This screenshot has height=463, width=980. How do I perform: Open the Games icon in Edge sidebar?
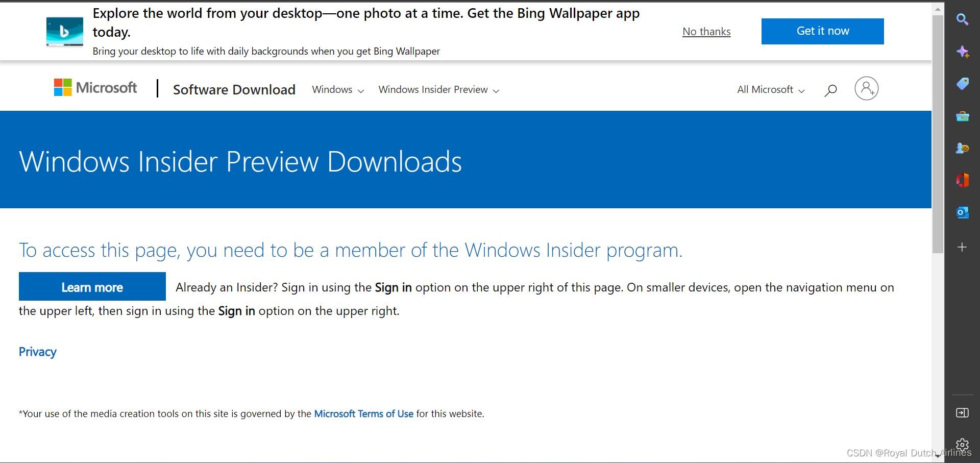click(963, 148)
